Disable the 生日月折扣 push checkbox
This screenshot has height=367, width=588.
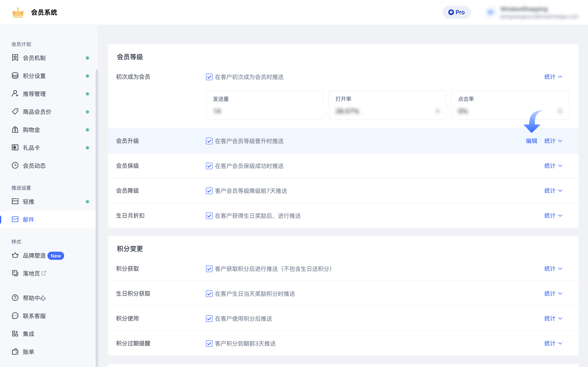(209, 216)
